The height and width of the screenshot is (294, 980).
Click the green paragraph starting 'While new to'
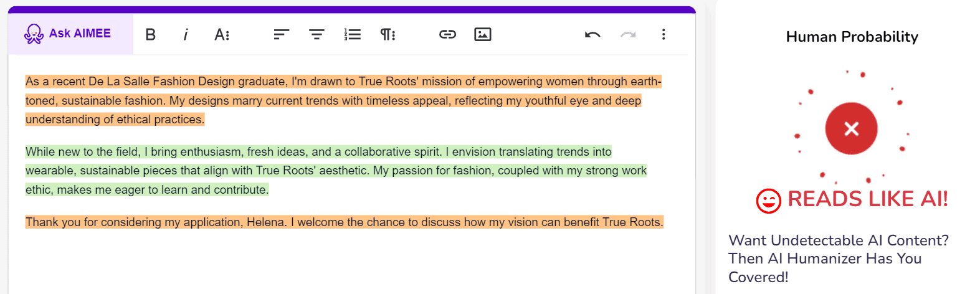(336, 171)
